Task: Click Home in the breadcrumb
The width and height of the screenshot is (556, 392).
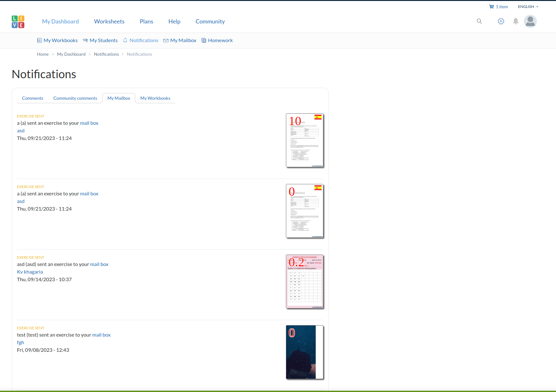Action: click(x=43, y=54)
